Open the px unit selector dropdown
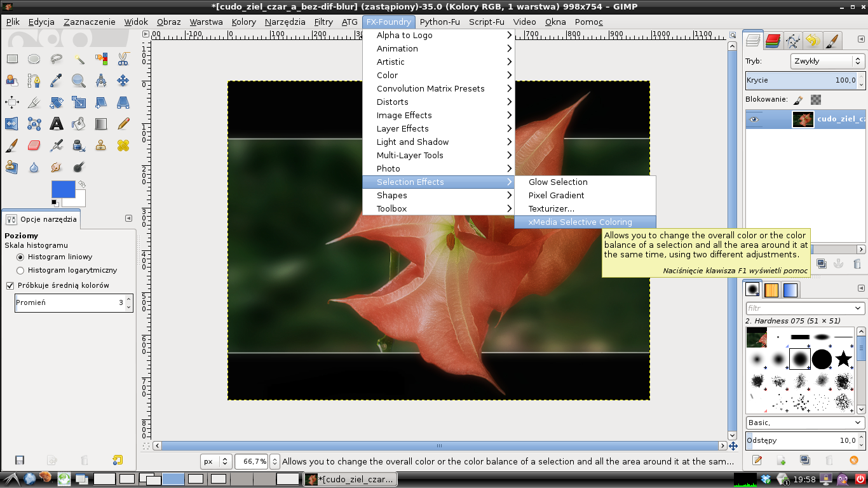The height and width of the screenshot is (488, 868). pos(216,461)
